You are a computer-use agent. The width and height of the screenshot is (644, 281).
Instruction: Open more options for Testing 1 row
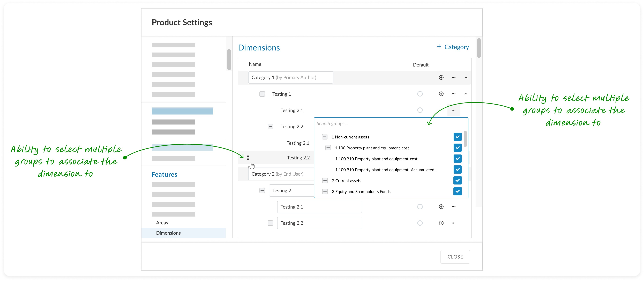click(x=453, y=94)
